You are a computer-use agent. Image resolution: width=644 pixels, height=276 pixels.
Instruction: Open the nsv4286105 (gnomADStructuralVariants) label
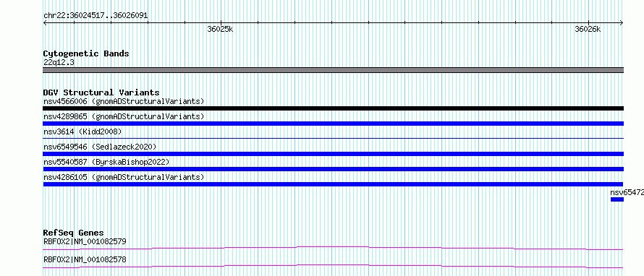(x=124, y=177)
